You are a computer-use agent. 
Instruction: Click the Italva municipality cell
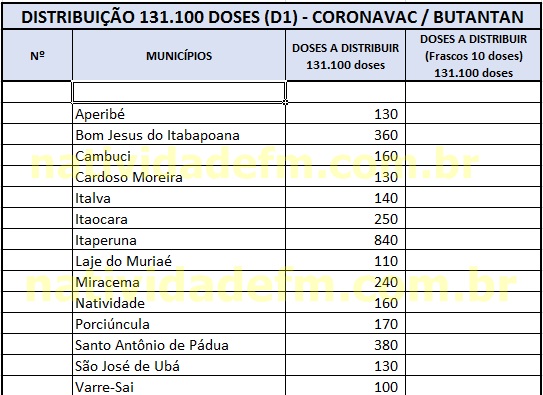pyautogui.click(x=179, y=198)
